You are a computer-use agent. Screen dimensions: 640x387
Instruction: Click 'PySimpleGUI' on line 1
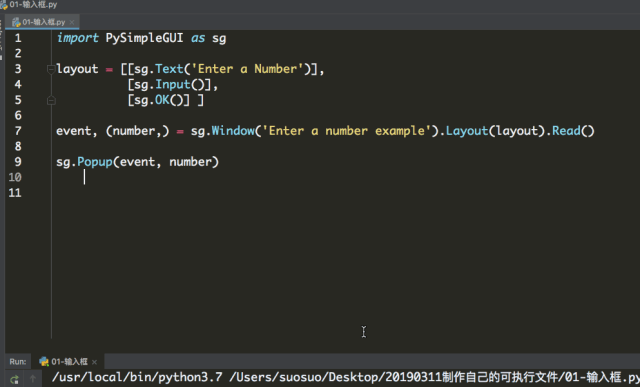tap(144, 38)
